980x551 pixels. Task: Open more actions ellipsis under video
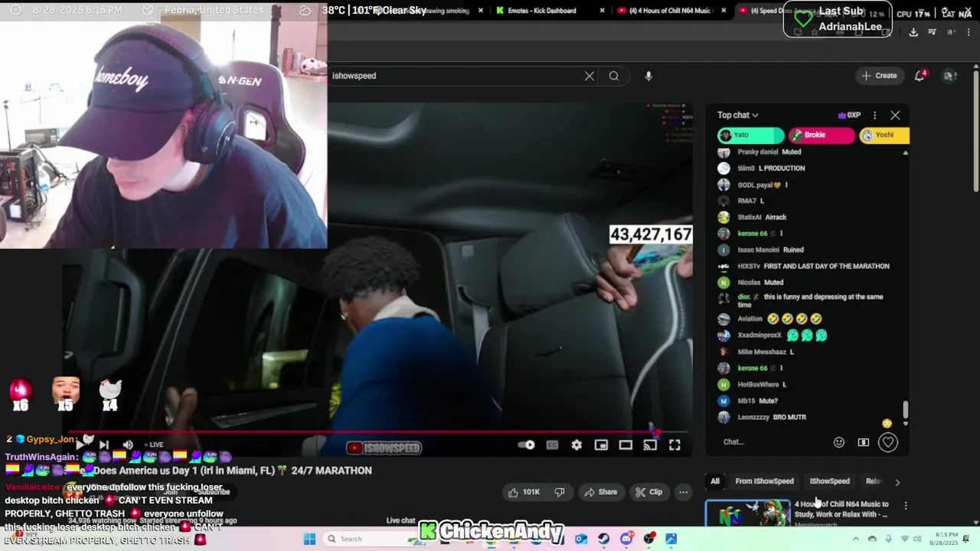[684, 492]
